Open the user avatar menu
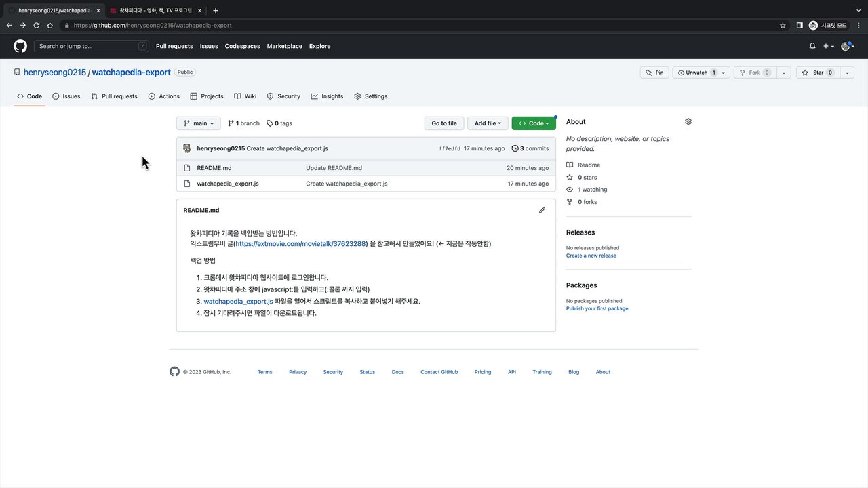Image resolution: width=868 pixels, height=488 pixels. coord(848,46)
